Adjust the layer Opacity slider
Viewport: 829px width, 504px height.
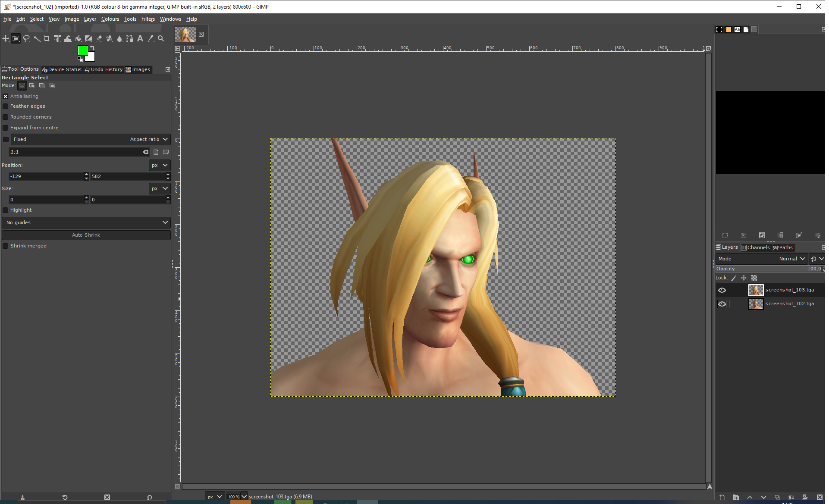[769, 269]
